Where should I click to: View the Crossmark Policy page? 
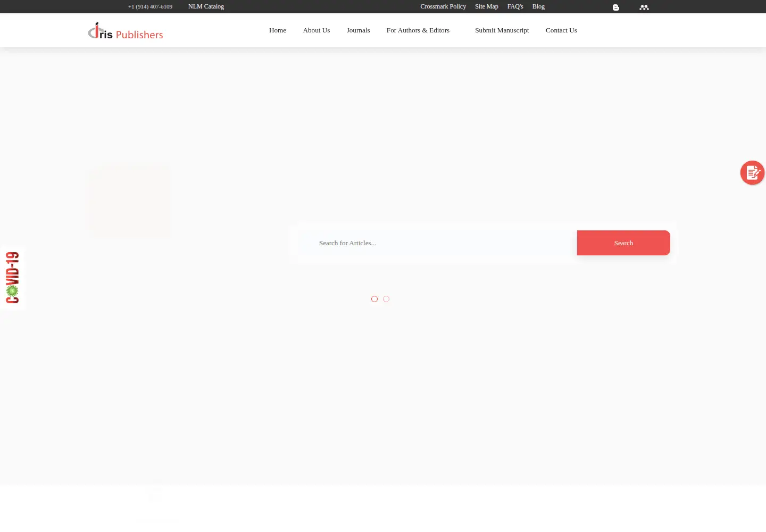click(443, 6)
